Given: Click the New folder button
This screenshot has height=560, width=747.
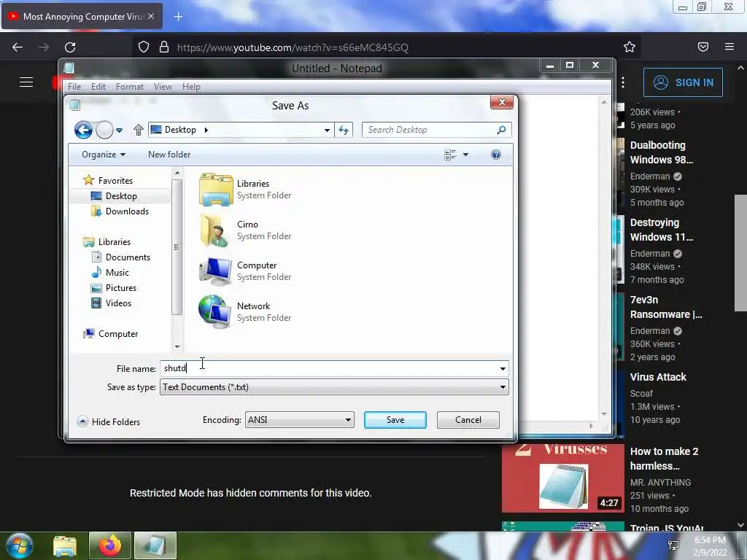Looking at the screenshot, I should pyautogui.click(x=169, y=155).
